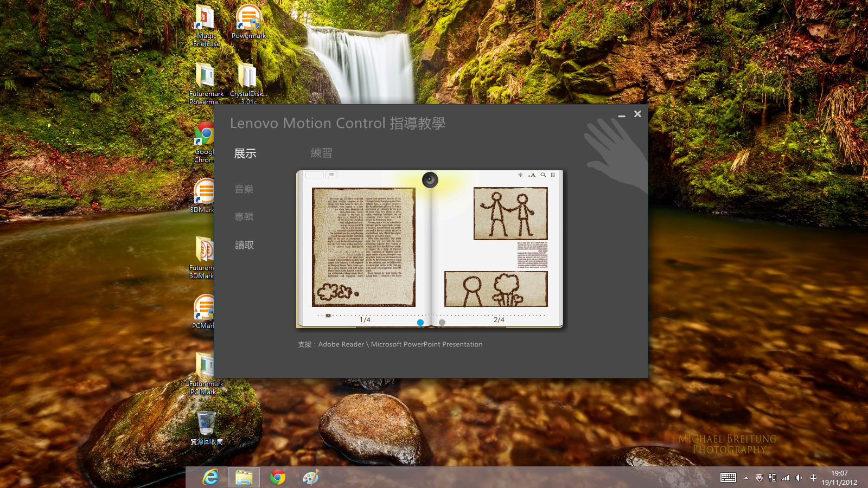Screen dimensions: 868x488
Task: Click the battery power tray icon
Action: point(773,478)
